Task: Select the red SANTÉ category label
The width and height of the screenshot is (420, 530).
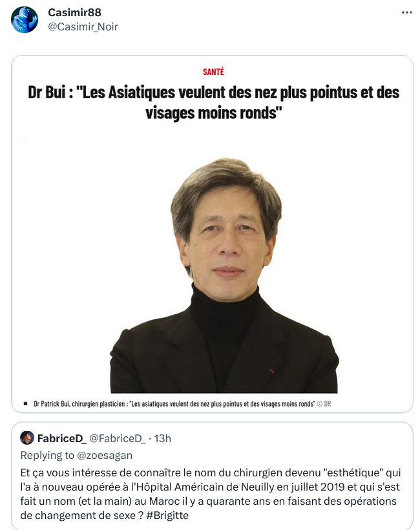Action: point(213,72)
